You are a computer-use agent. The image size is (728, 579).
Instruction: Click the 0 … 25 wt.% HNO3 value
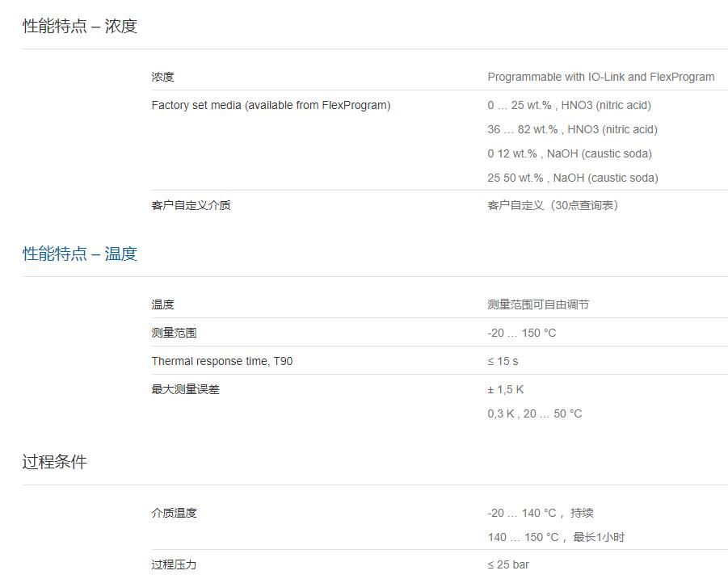[569, 105]
